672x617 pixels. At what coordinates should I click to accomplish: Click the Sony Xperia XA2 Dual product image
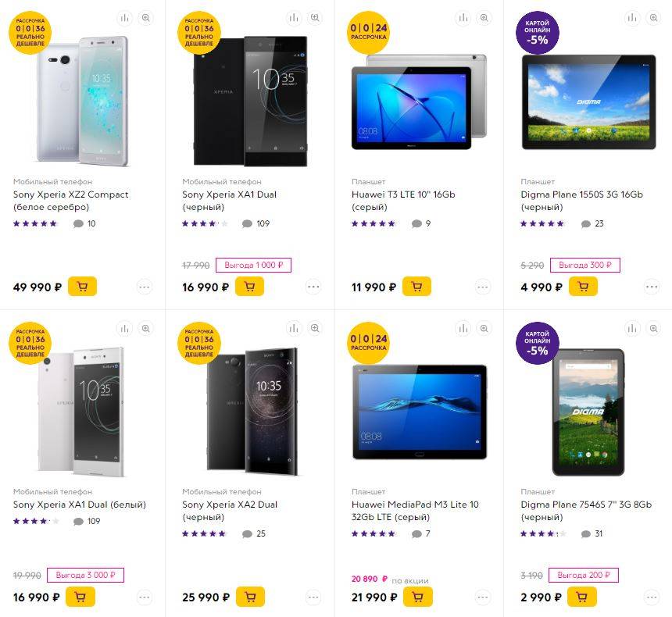[x=250, y=410]
